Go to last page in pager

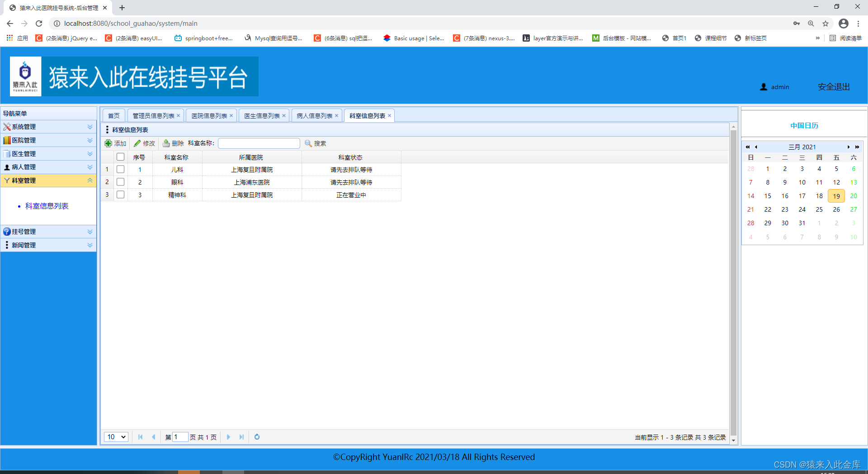pyautogui.click(x=241, y=437)
